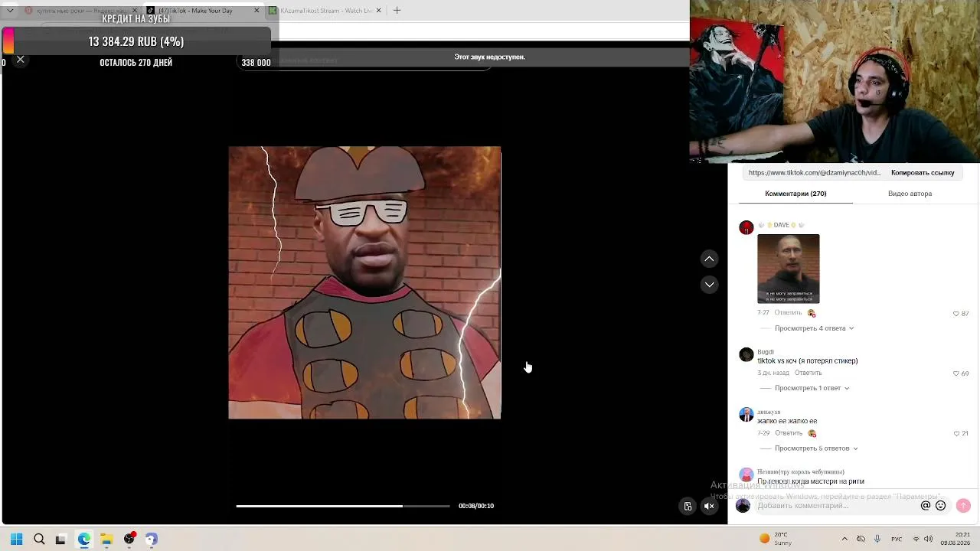Open the system volume tray icon

[x=929, y=539]
